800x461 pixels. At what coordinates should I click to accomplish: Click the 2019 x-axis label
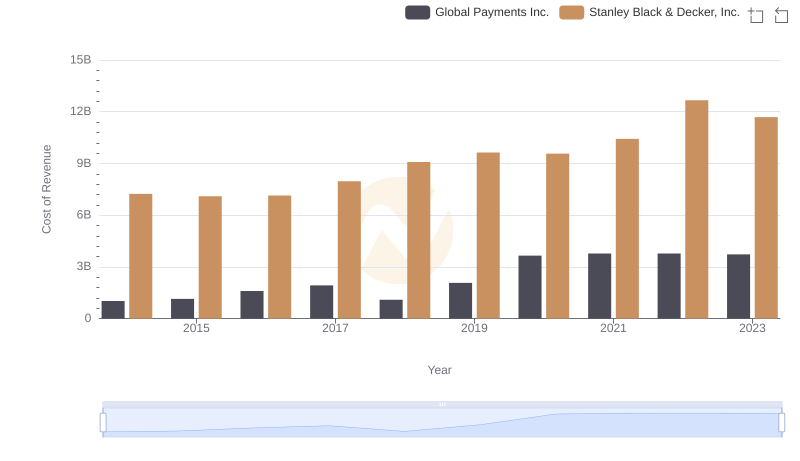[x=474, y=328]
